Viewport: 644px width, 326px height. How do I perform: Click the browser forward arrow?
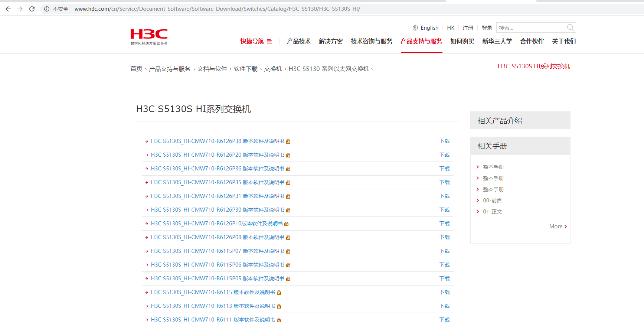[20, 9]
